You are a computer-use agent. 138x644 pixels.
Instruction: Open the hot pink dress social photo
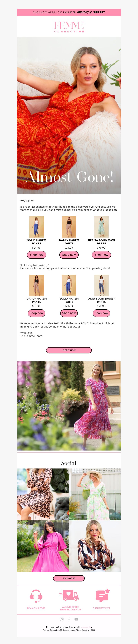(x=43, y=546)
